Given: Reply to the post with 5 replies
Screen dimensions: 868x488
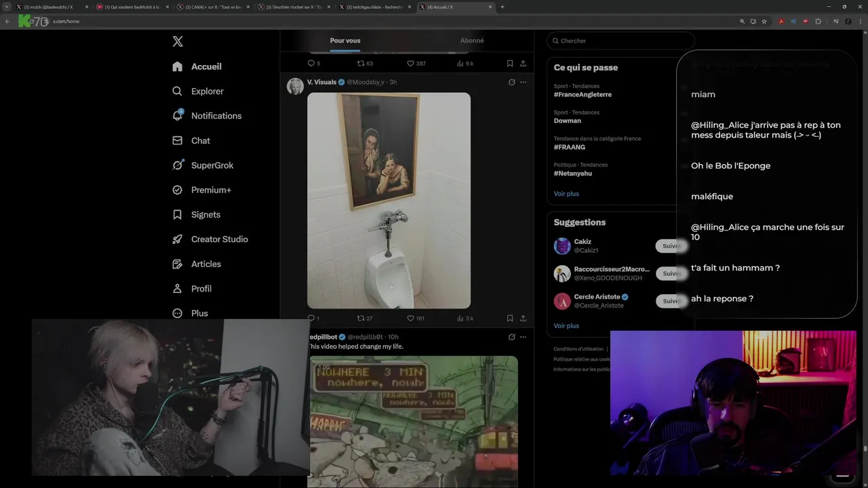Looking at the screenshot, I should point(314,63).
